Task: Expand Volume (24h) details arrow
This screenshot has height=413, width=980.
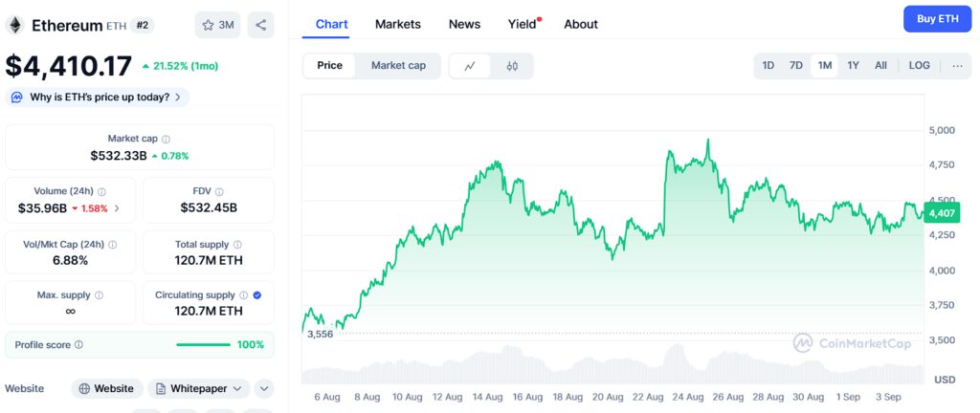Action: point(118,208)
